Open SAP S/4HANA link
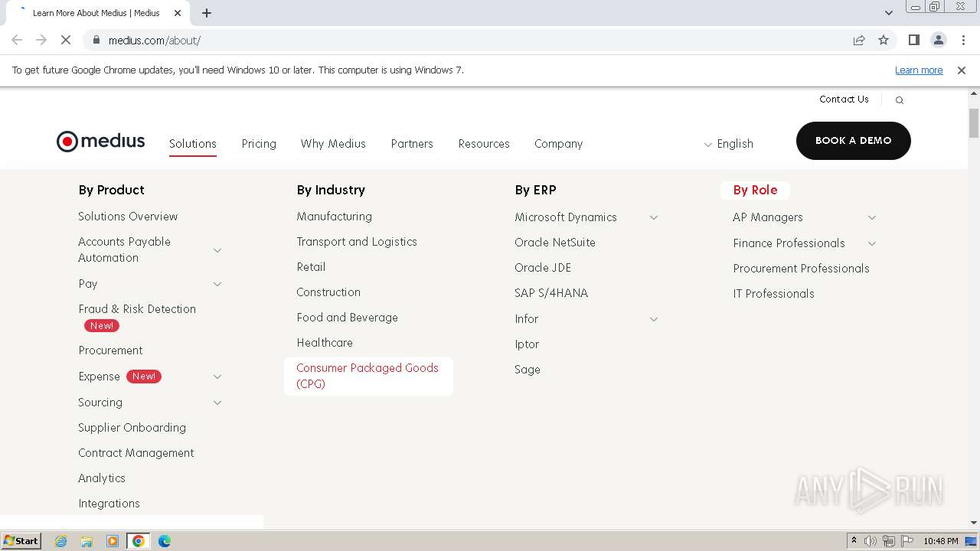Image resolution: width=980 pixels, height=551 pixels. coord(551,293)
